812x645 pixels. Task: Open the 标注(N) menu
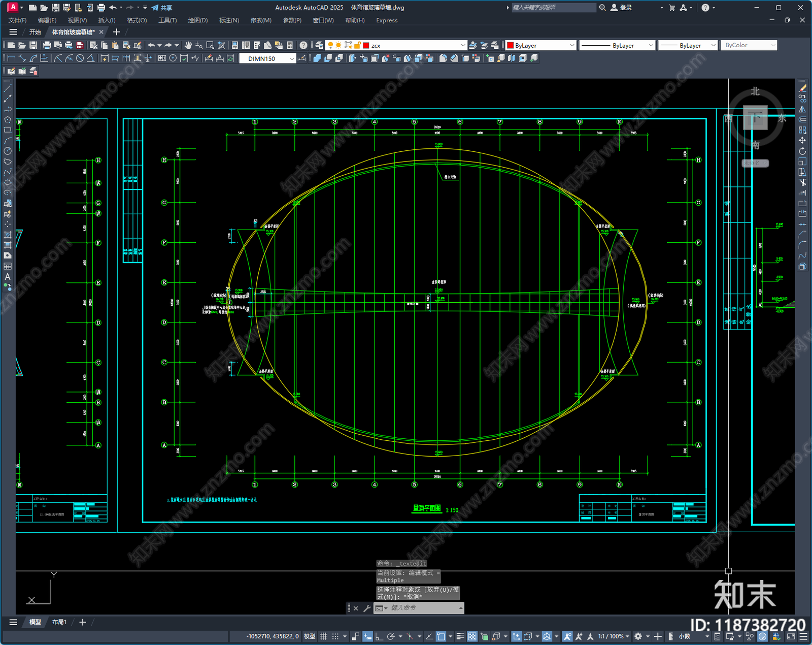(229, 20)
